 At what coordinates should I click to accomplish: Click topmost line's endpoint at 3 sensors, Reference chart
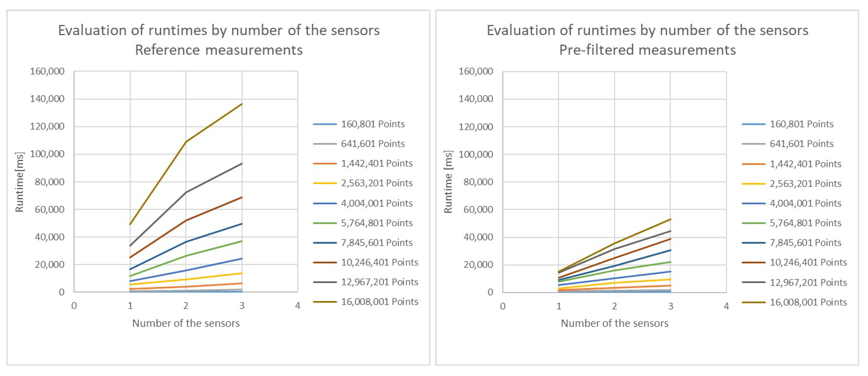[x=242, y=104]
